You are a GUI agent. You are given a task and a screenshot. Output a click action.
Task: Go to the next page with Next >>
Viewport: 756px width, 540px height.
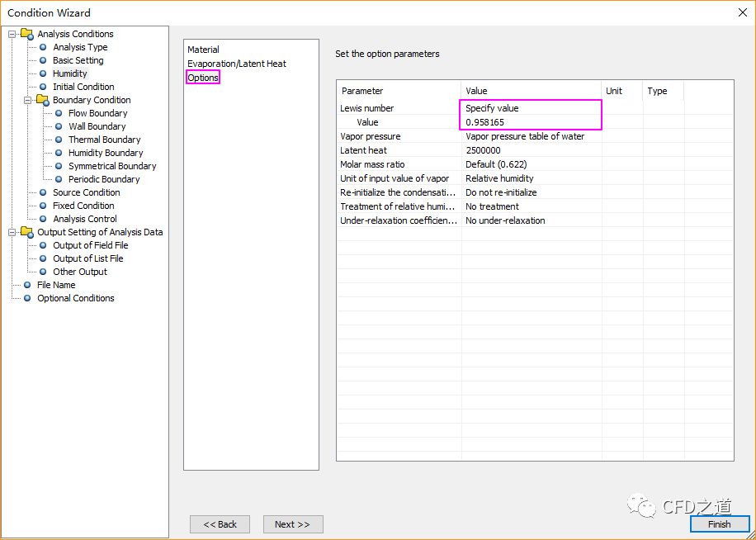tap(292, 524)
